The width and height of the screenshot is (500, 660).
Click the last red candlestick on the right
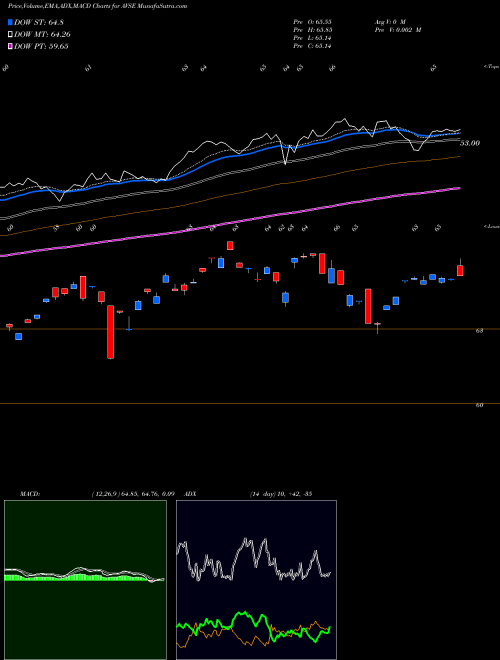[x=460, y=270]
